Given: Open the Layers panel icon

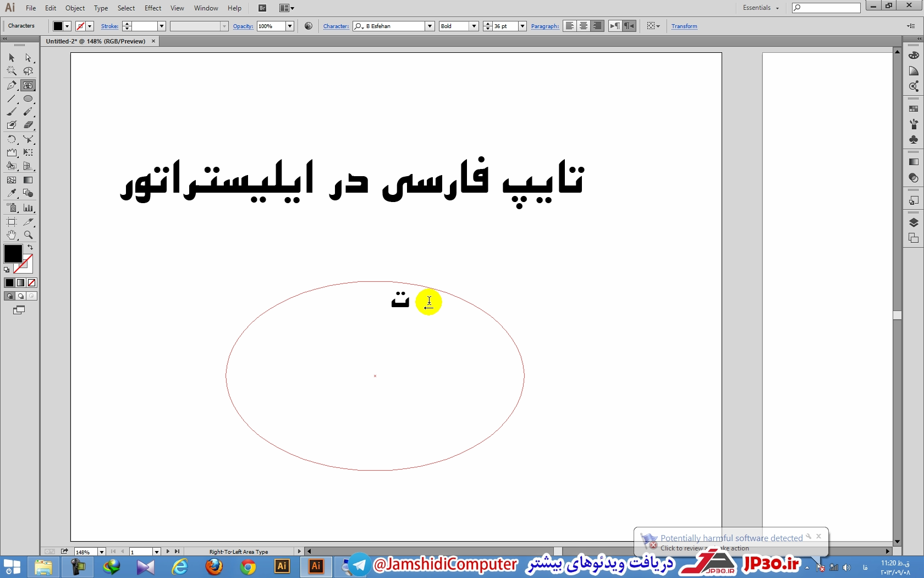Looking at the screenshot, I should (914, 223).
